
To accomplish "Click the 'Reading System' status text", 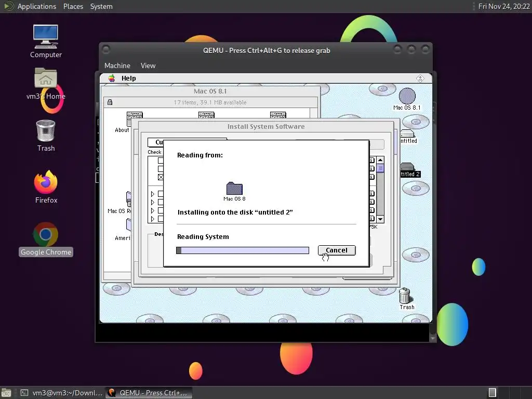I will [203, 237].
